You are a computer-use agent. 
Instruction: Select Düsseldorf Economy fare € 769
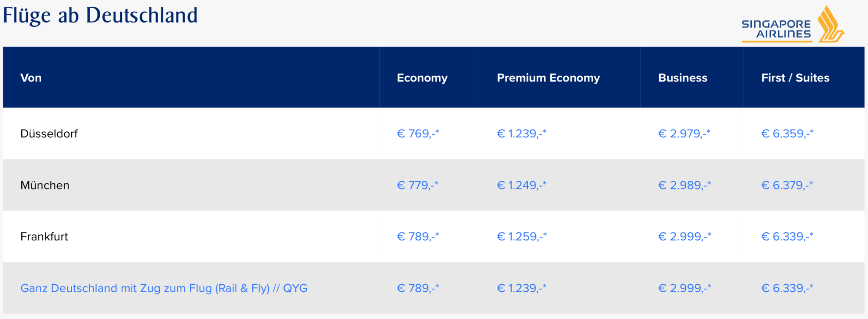(x=418, y=133)
